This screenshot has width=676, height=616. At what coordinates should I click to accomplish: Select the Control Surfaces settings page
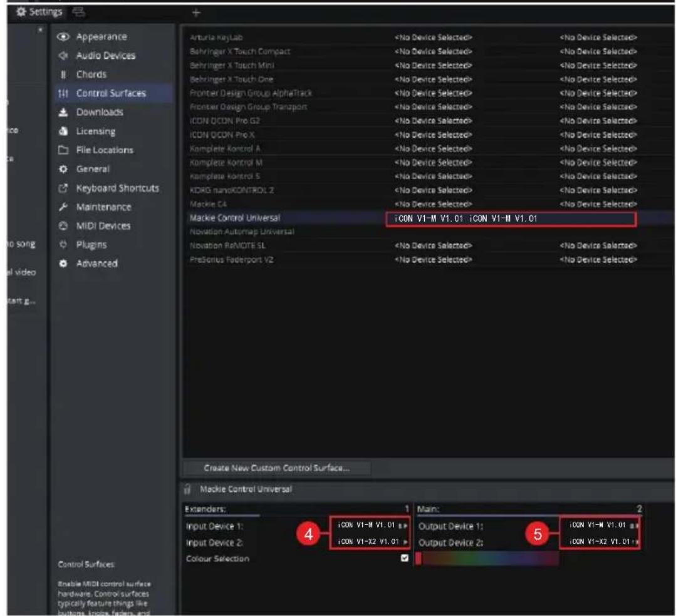111,93
